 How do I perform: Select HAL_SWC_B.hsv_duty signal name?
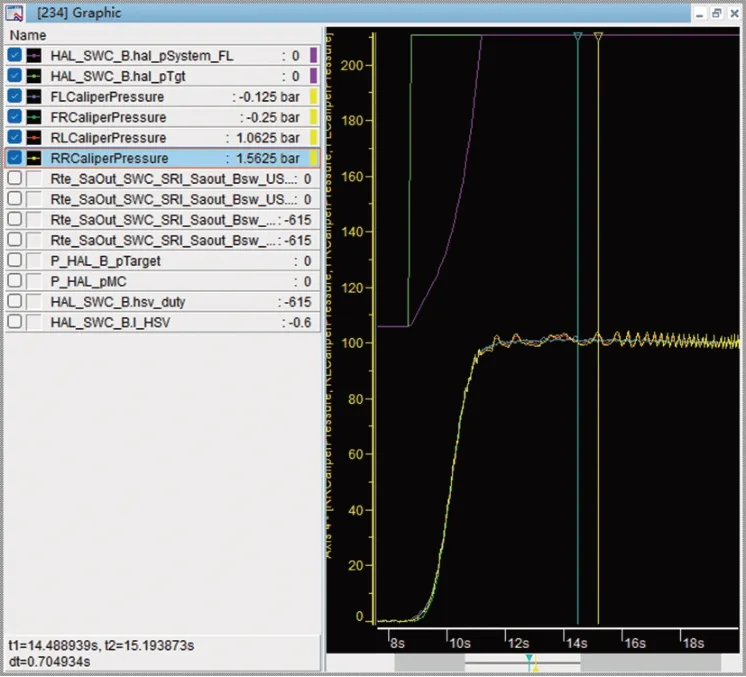[118, 302]
